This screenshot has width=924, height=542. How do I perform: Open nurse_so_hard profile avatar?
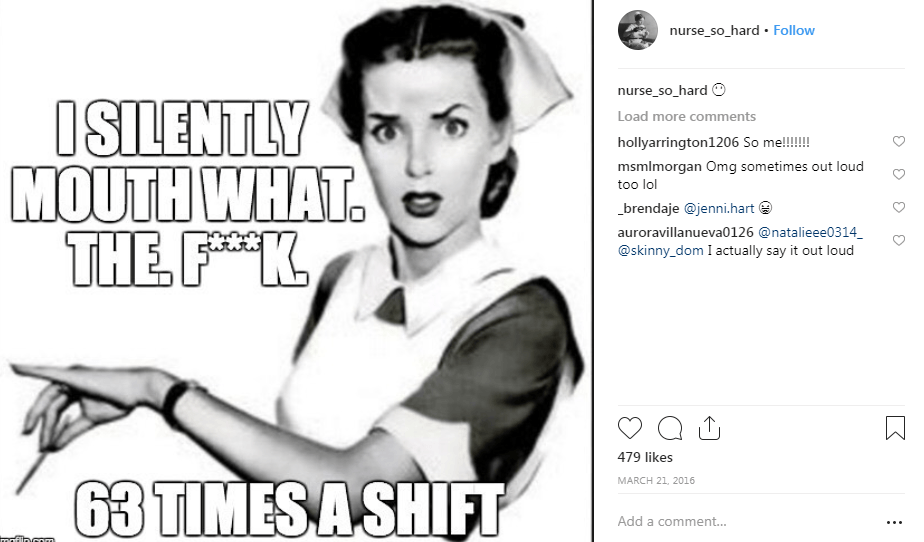638,30
